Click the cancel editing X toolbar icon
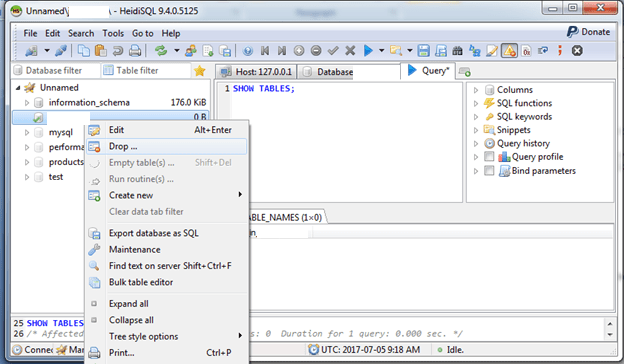The width and height of the screenshot is (624, 364). point(350,51)
